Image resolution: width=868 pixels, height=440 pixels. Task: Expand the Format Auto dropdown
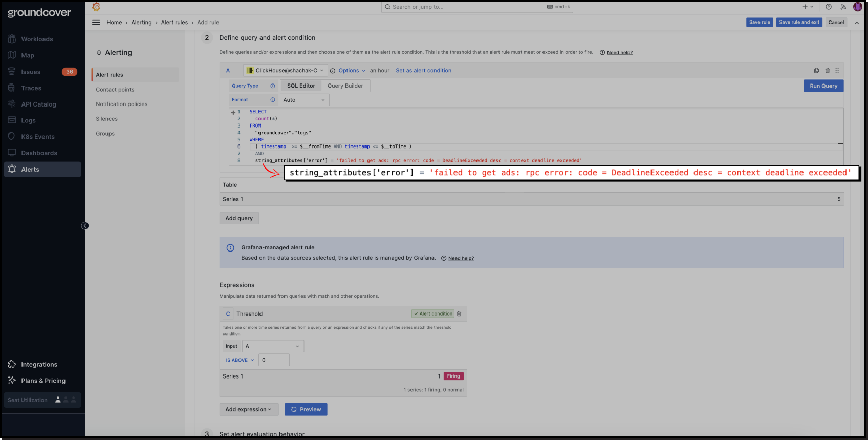click(x=304, y=100)
